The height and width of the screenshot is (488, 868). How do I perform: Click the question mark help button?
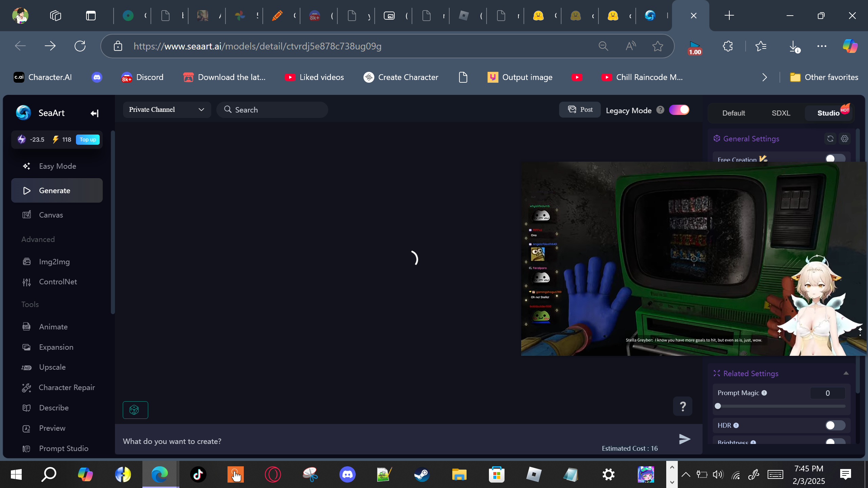click(x=683, y=406)
